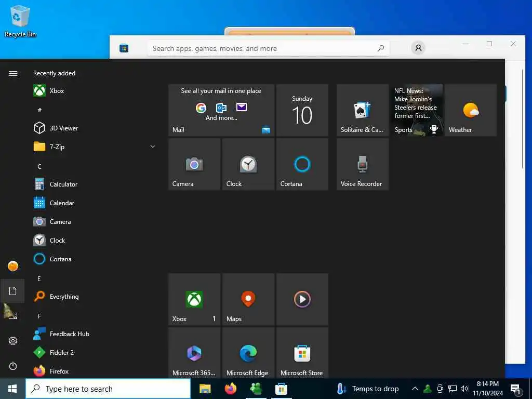The image size is (532, 399).
Task: Open the Camera tile
Action: click(194, 164)
